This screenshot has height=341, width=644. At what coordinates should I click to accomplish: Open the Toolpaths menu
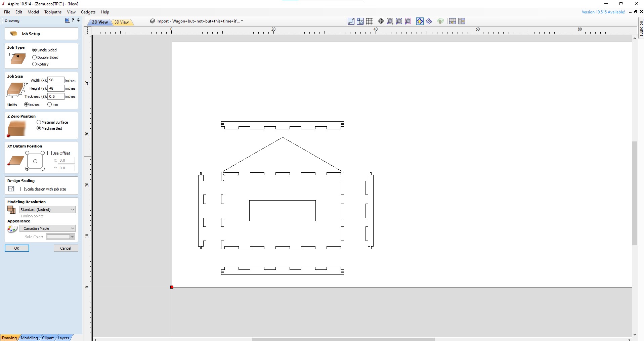pos(53,12)
